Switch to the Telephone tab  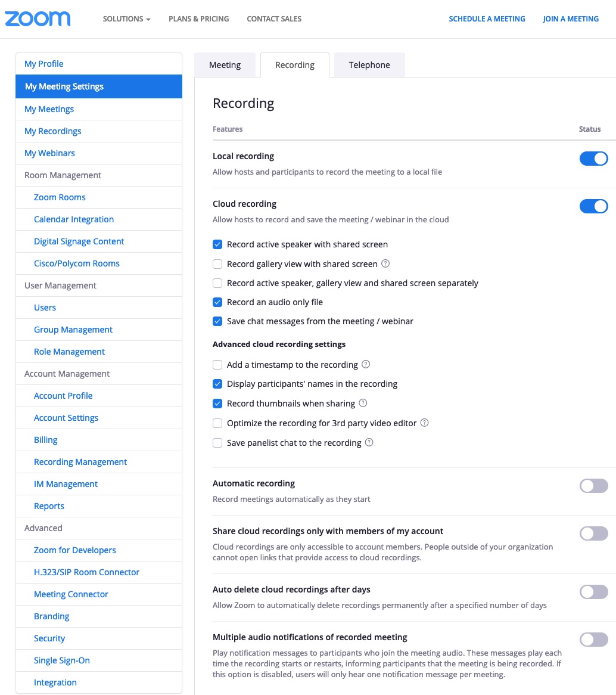pos(369,65)
